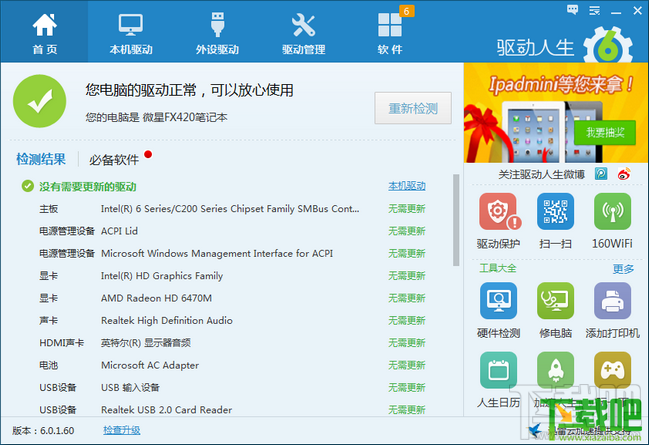Launch the 160WiFi tool
This screenshot has height=445, width=649.
click(612, 221)
